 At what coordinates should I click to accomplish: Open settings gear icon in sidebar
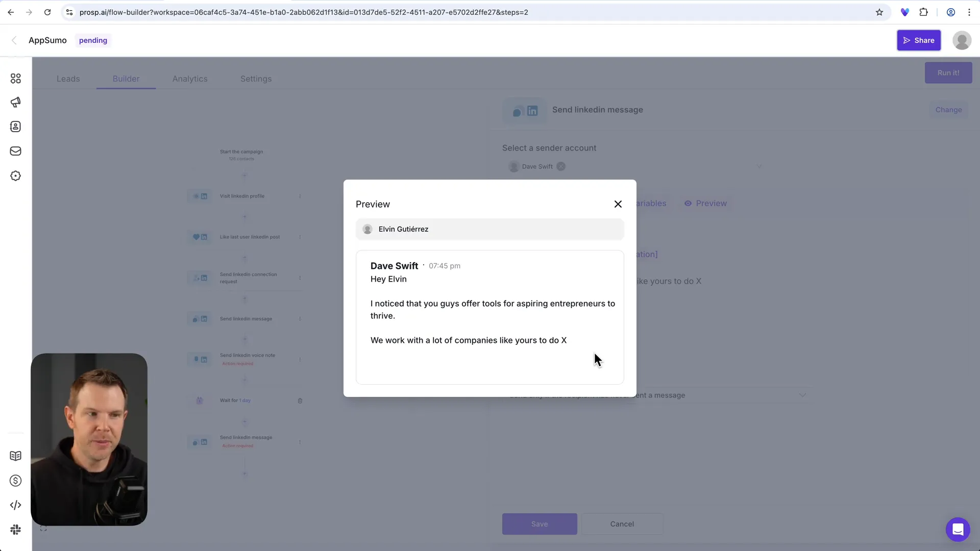click(15, 176)
